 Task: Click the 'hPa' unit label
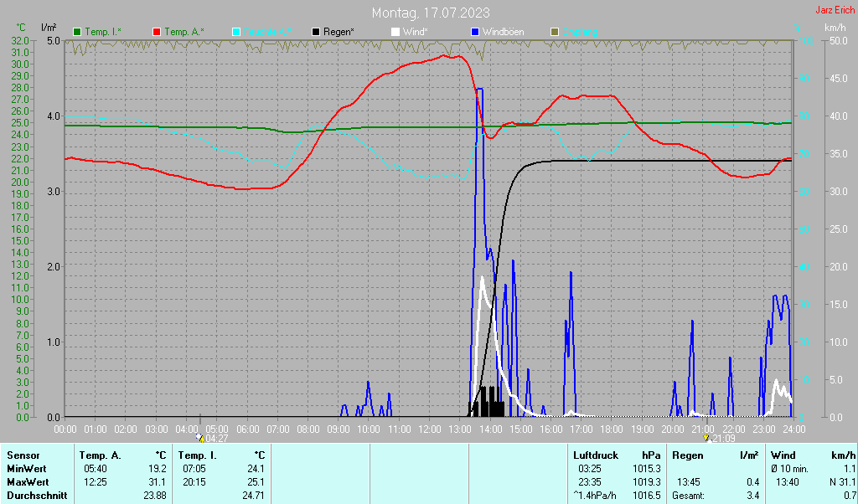[652, 455]
